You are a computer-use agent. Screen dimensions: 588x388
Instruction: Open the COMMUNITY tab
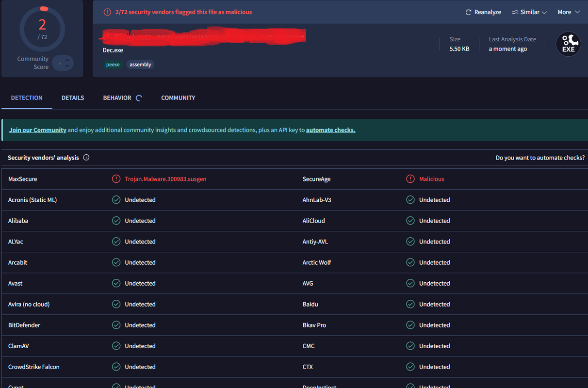coord(178,97)
